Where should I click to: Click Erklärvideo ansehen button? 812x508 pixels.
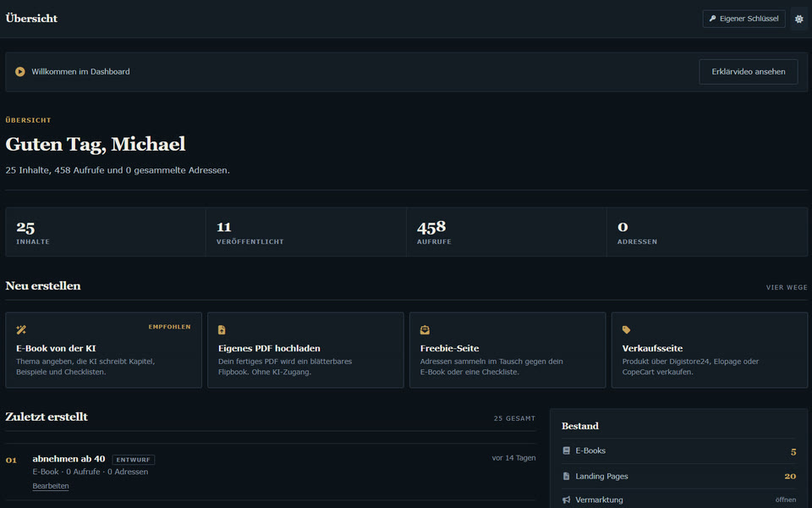(x=749, y=71)
